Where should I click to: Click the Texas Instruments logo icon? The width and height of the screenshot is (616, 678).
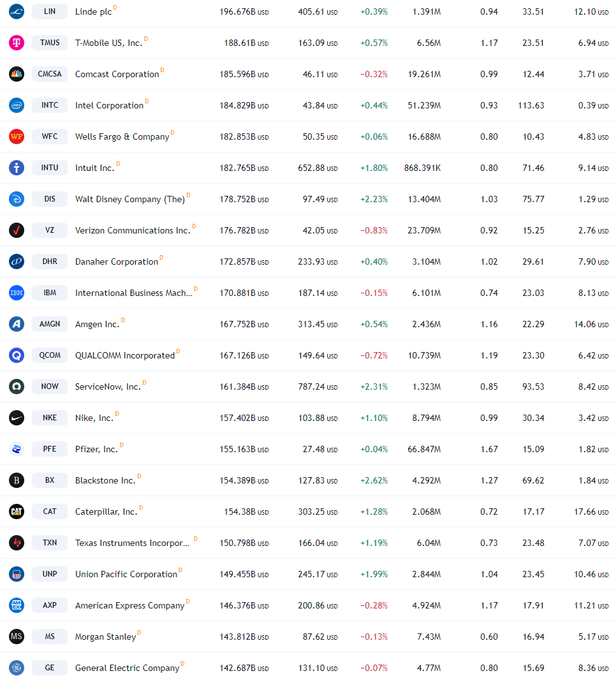click(x=17, y=543)
